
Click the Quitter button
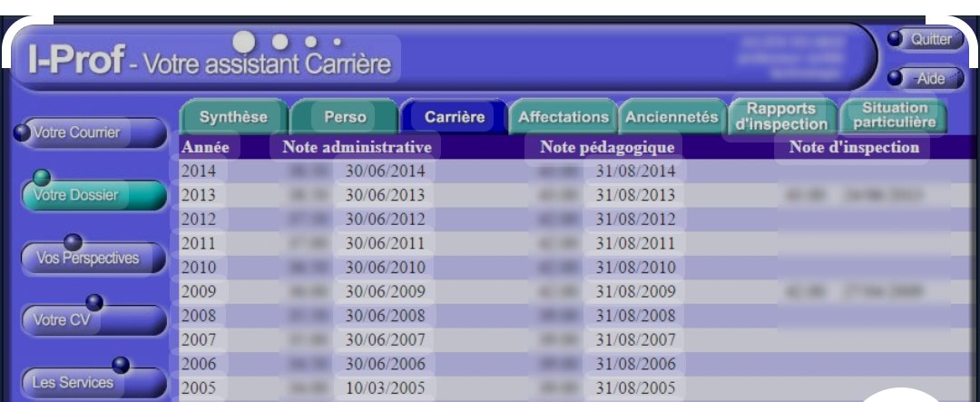[x=931, y=39]
